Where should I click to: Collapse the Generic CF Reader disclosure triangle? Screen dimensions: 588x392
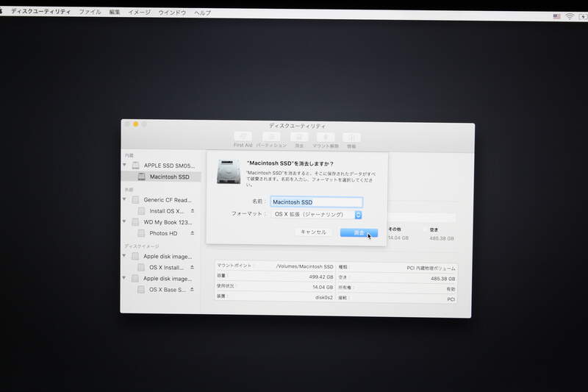coord(125,199)
